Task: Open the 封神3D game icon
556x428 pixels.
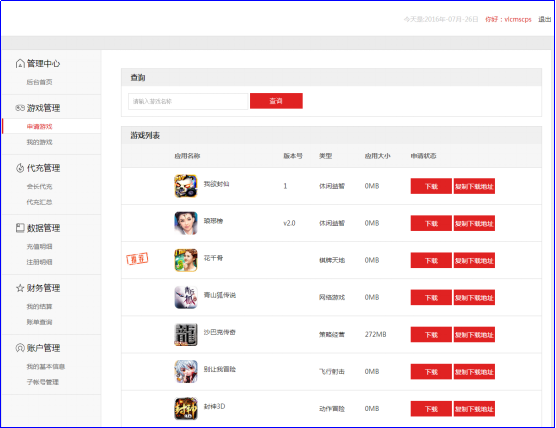Action: [186, 408]
